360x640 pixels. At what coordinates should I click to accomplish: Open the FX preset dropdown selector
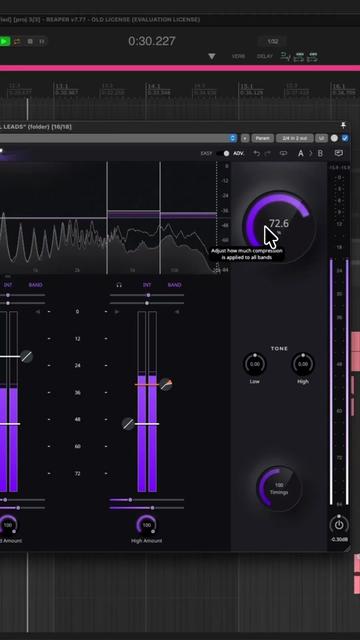pyautogui.click(x=118, y=138)
